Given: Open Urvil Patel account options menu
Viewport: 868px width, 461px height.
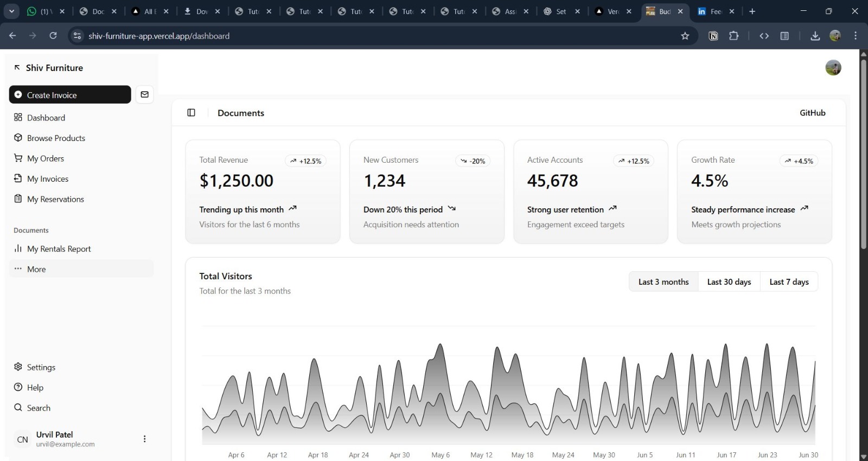Looking at the screenshot, I should pyautogui.click(x=144, y=439).
